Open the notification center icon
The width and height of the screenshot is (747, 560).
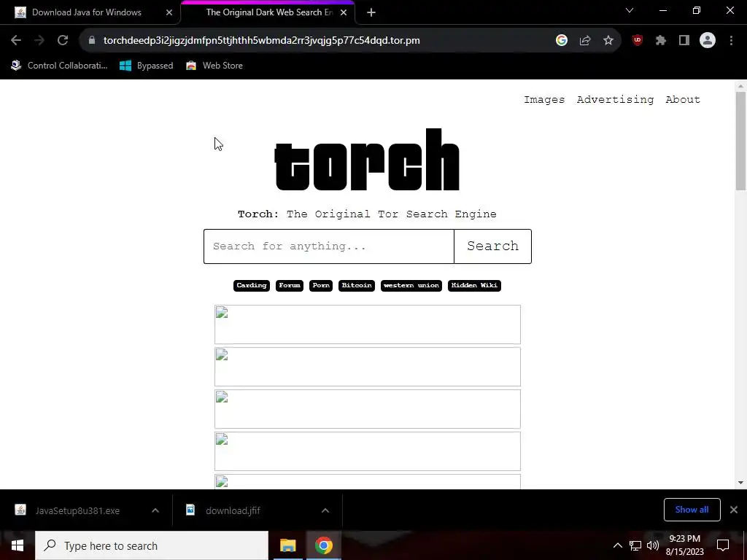tap(723, 545)
